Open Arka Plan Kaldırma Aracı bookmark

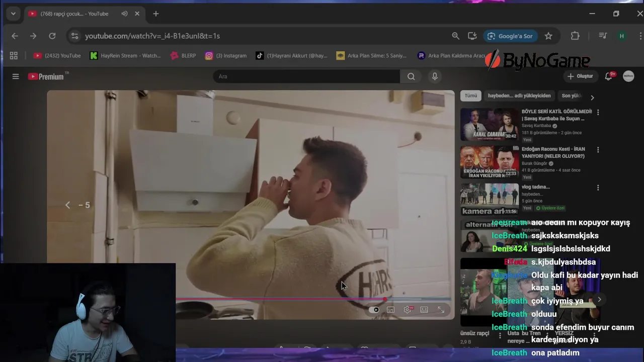[x=452, y=55]
